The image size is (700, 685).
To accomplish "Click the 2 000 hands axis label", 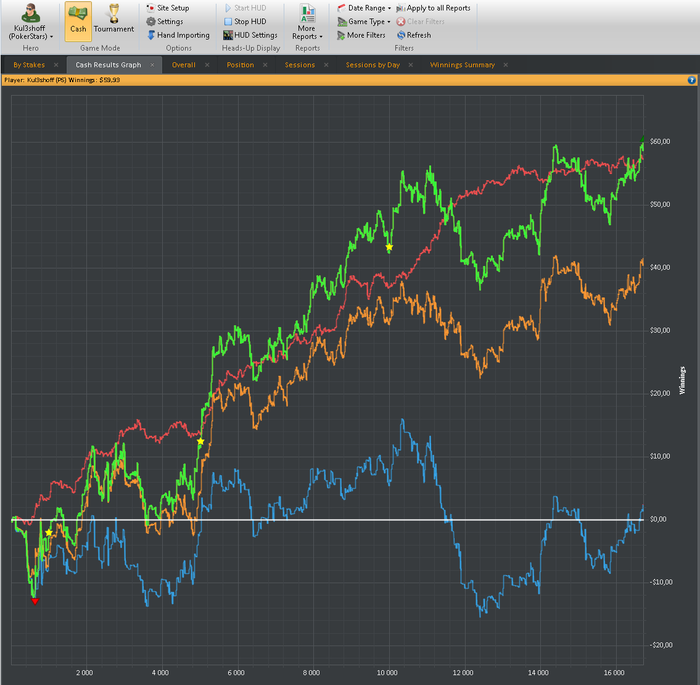I will pyautogui.click(x=84, y=672).
